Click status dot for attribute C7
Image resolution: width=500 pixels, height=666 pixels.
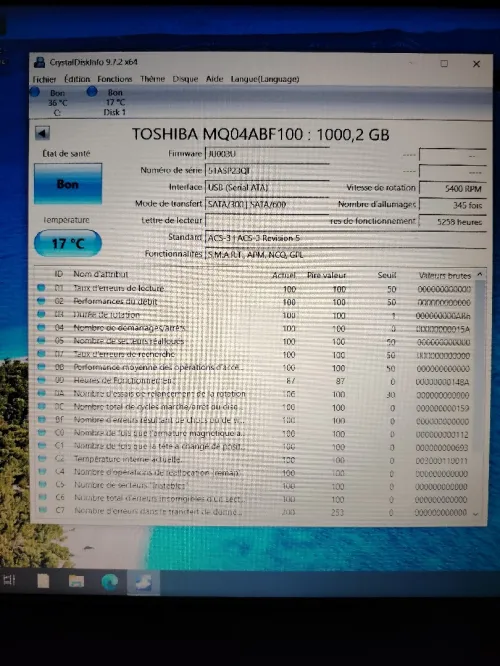click(x=42, y=509)
